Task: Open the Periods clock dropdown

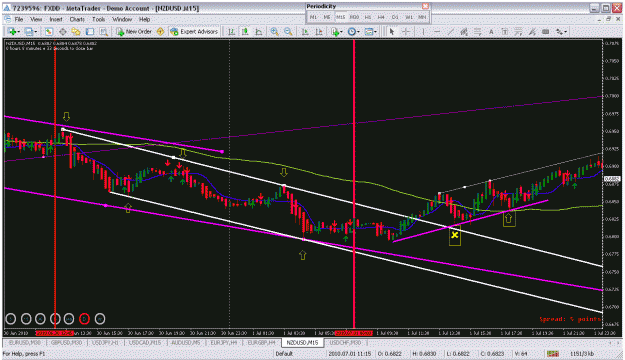Action: tap(353, 31)
